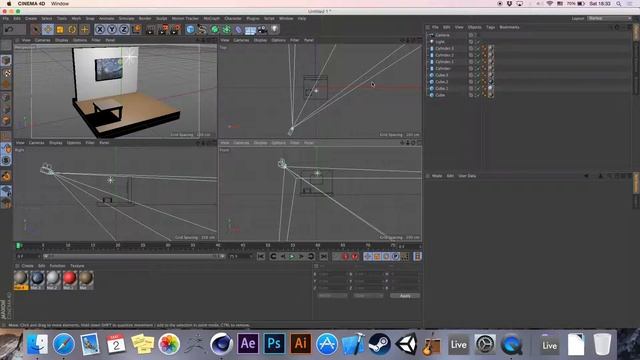Open After Effects from the Dock
640x360 pixels.
[248, 344]
